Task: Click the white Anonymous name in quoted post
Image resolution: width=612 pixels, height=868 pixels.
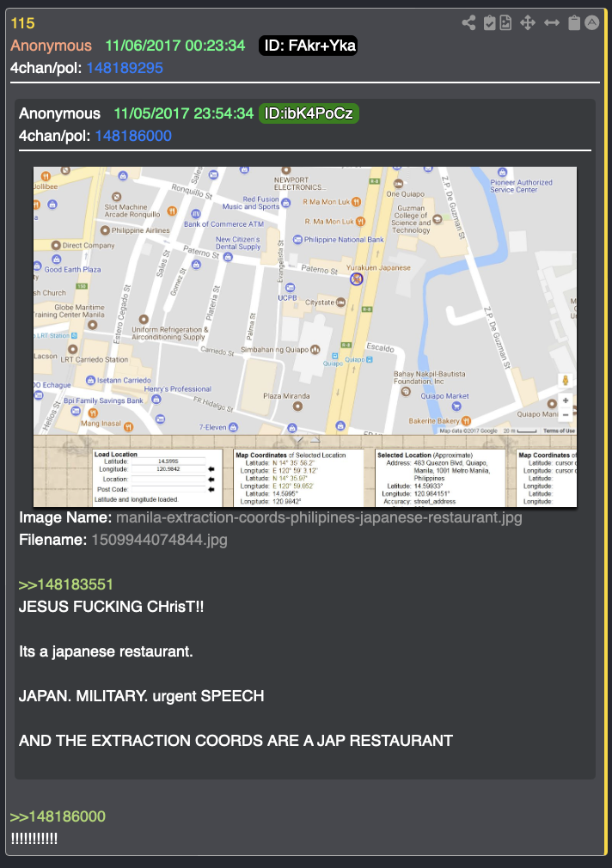Action: pyautogui.click(x=60, y=113)
